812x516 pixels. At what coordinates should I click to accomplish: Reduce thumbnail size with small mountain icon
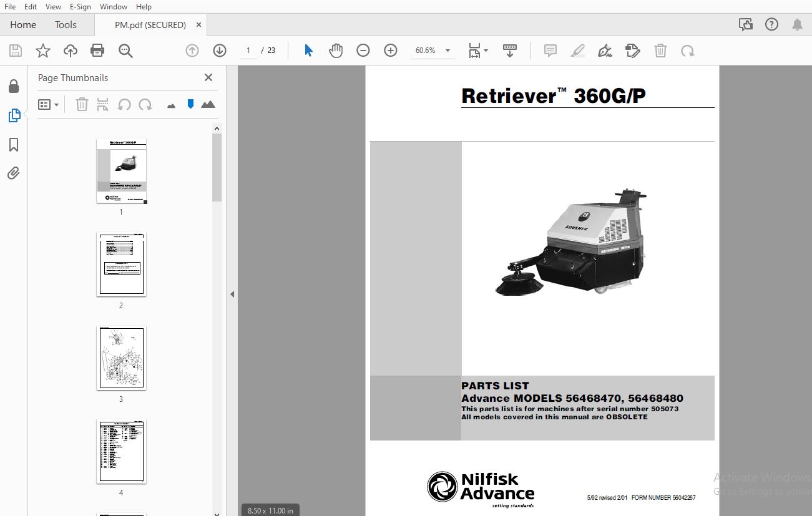pos(171,105)
